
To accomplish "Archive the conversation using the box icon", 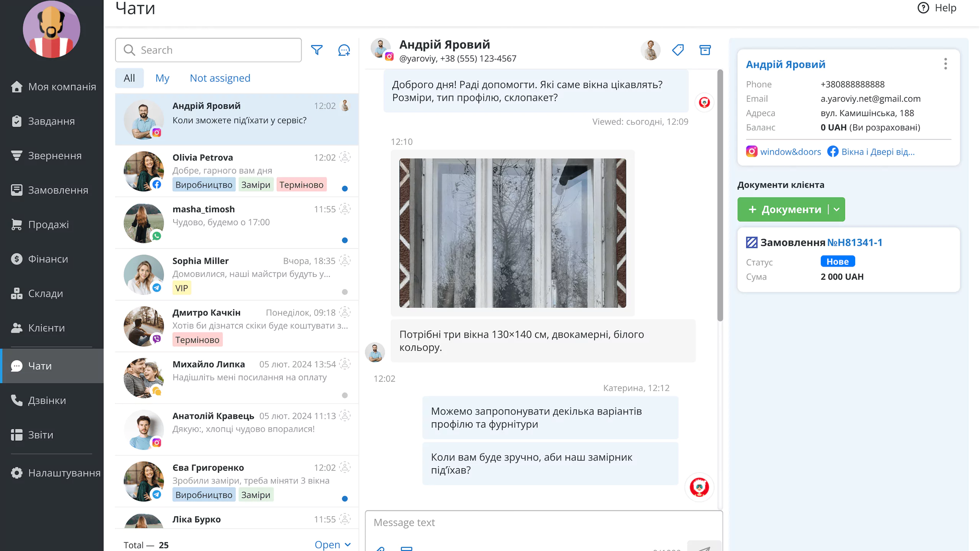I will pos(705,50).
